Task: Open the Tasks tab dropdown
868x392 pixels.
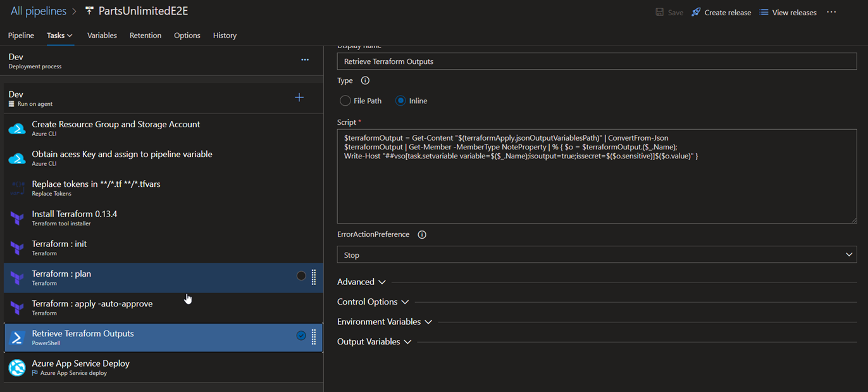Action: (59, 35)
